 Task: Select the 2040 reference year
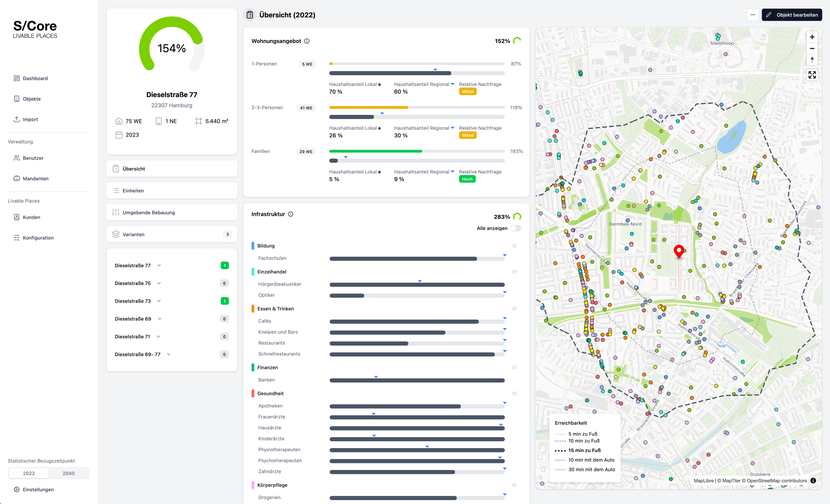(69, 473)
